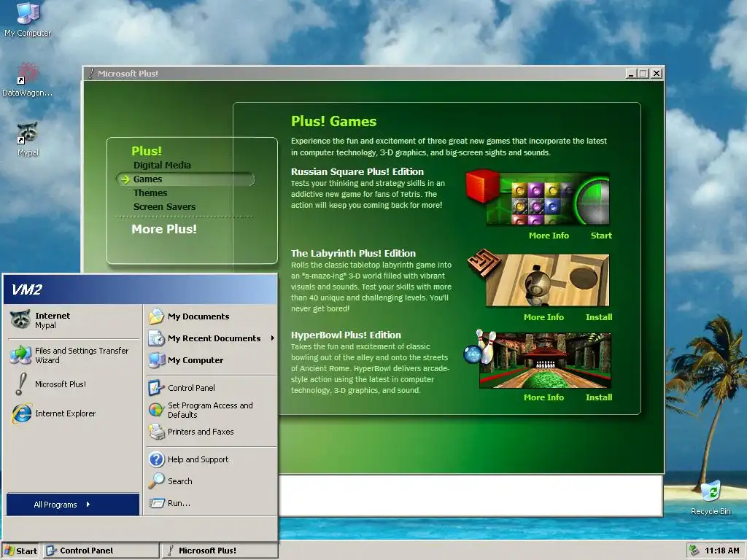Open Internet Mypal entry label
The image size is (747, 560).
tap(53, 320)
